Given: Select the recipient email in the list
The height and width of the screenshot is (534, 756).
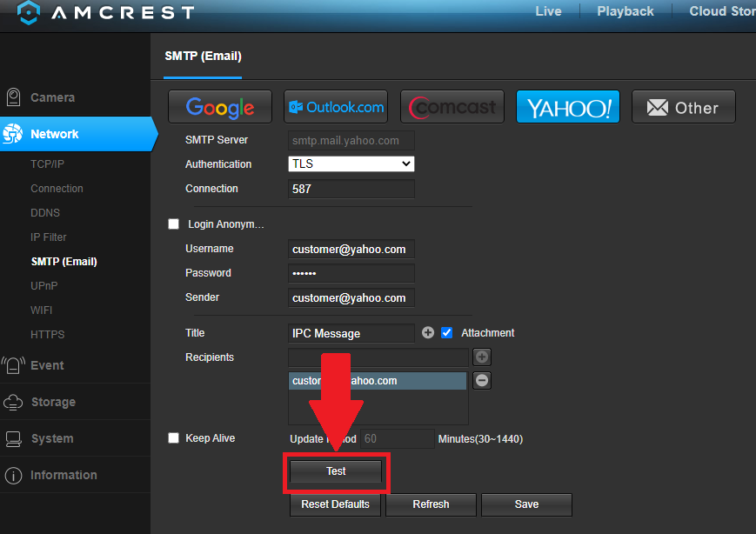Looking at the screenshot, I should pyautogui.click(x=378, y=381).
